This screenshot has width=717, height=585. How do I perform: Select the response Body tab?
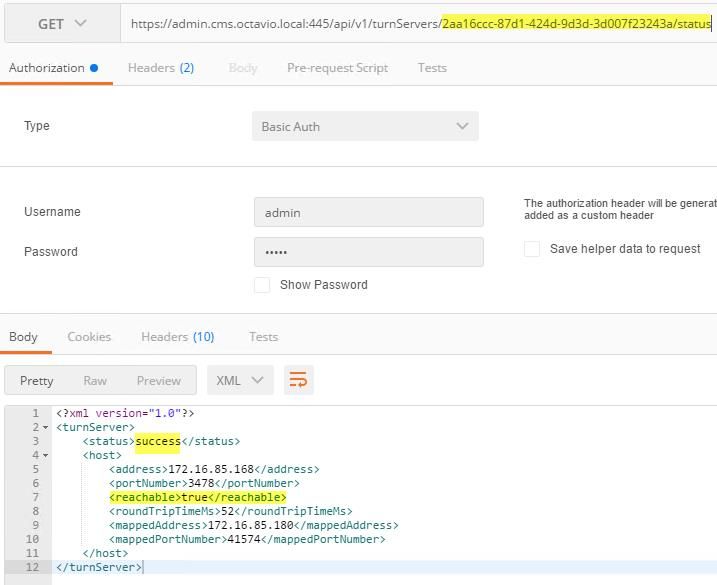click(x=23, y=337)
